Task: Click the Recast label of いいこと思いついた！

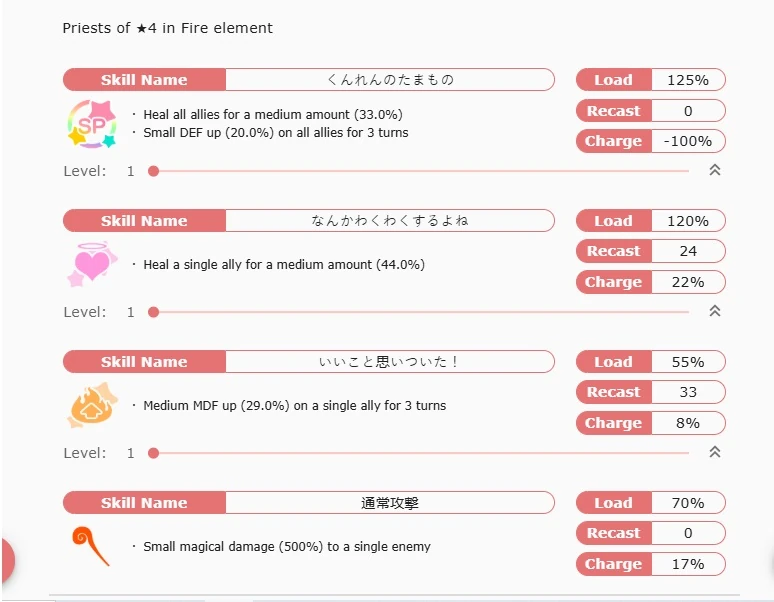Action: 614,392
